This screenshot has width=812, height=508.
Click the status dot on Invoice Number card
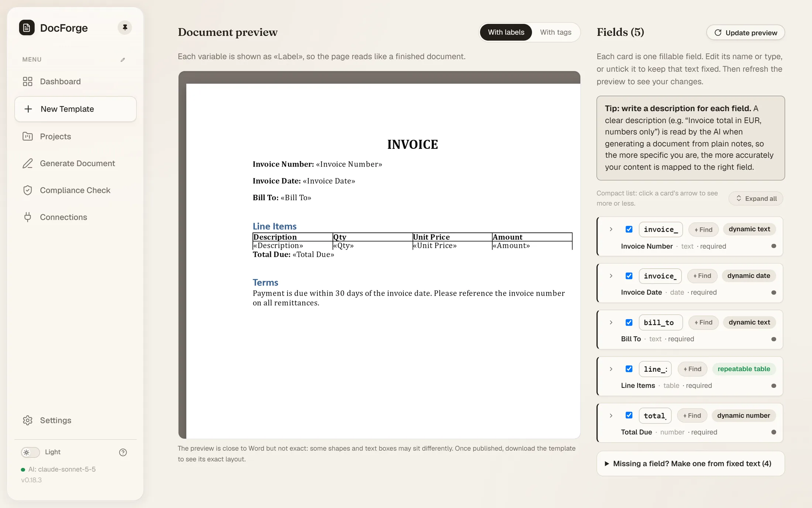tap(774, 246)
